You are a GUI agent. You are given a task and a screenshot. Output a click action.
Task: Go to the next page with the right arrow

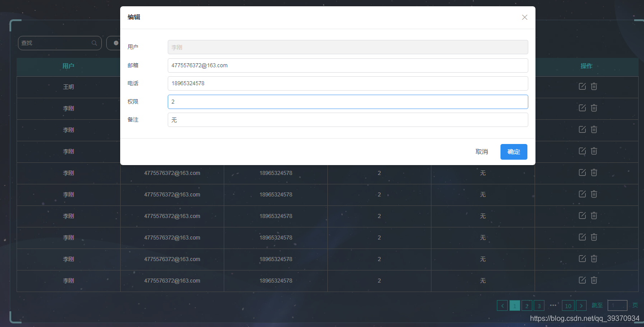pyautogui.click(x=581, y=306)
